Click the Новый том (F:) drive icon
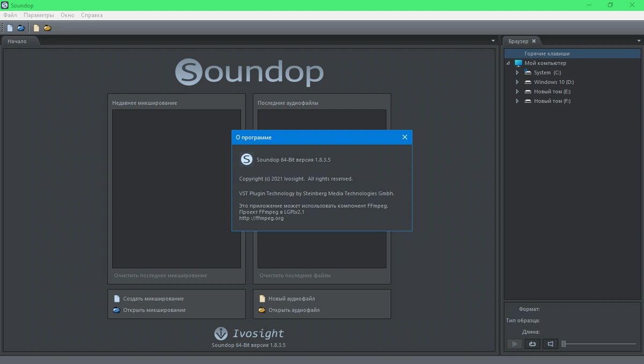 (x=528, y=101)
